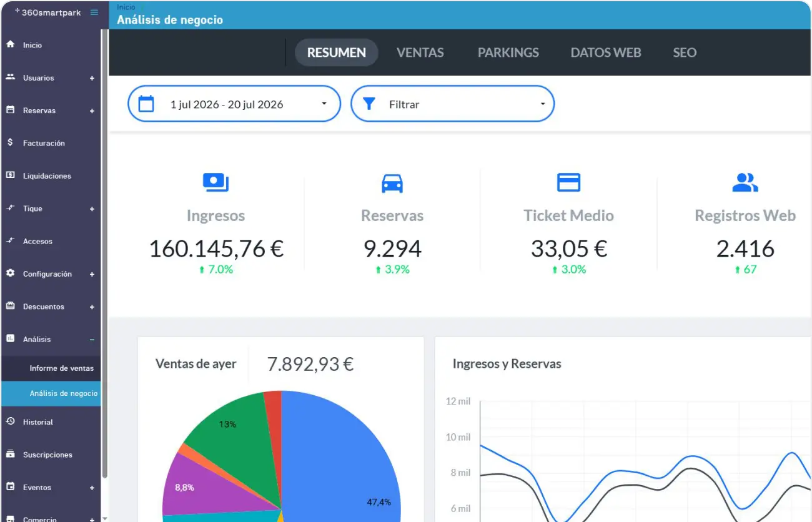Click the Historial clock icon

[x=10, y=421]
